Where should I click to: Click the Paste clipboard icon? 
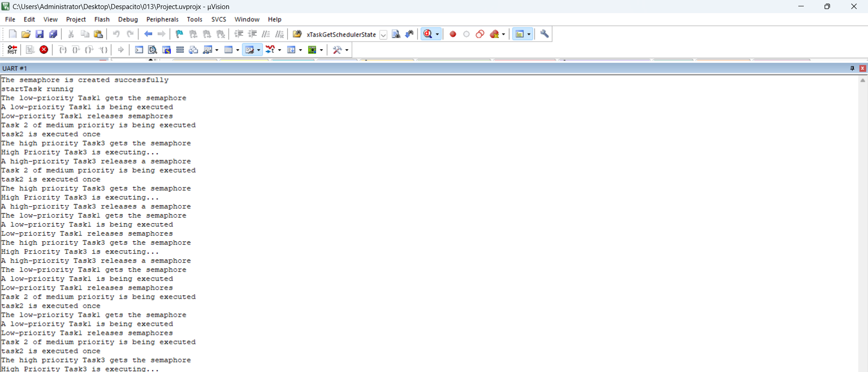click(x=98, y=34)
